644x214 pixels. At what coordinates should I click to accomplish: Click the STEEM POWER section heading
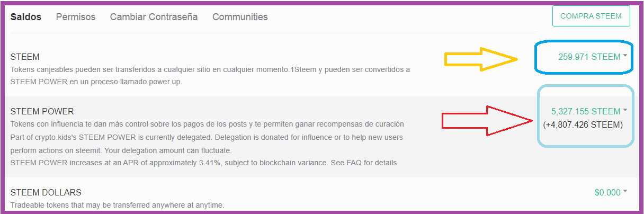42,111
